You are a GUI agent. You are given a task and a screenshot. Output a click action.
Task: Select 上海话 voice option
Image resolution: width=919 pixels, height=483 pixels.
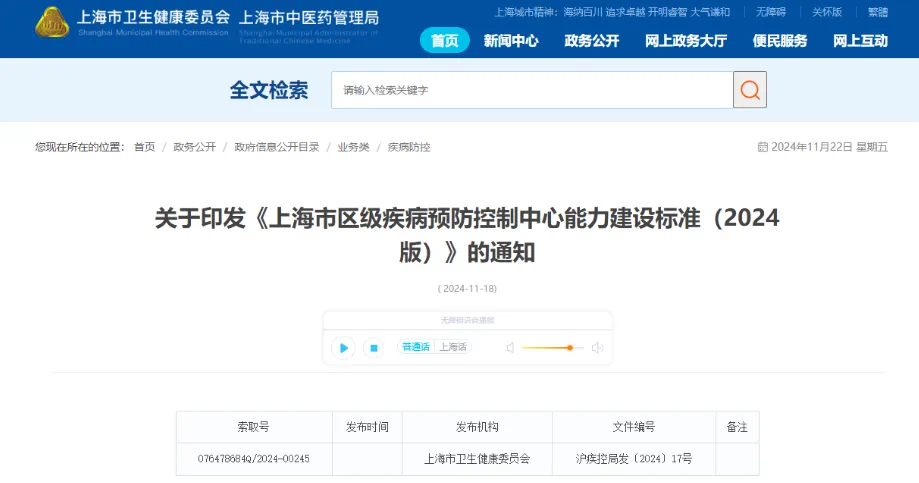pyautogui.click(x=453, y=347)
